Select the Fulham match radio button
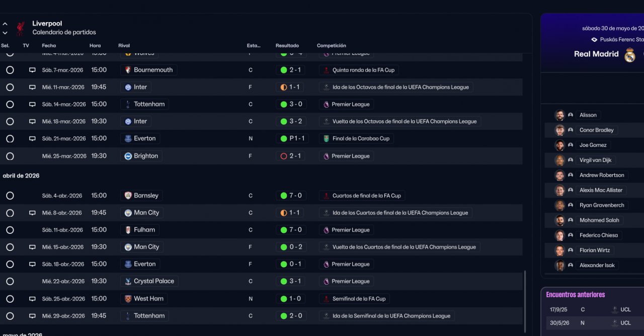The width and height of the screenshot is (644, 336). click(10, 230)
